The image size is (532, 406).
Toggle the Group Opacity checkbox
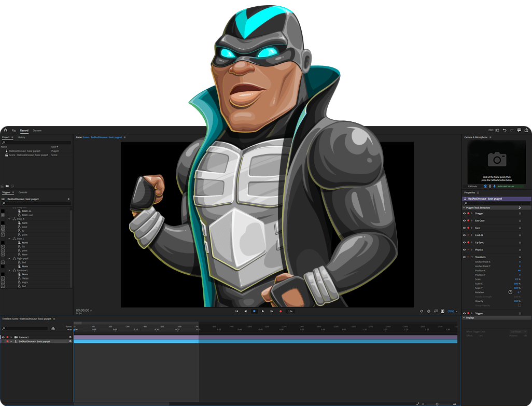pyautogui.click(x=519, y=305)
